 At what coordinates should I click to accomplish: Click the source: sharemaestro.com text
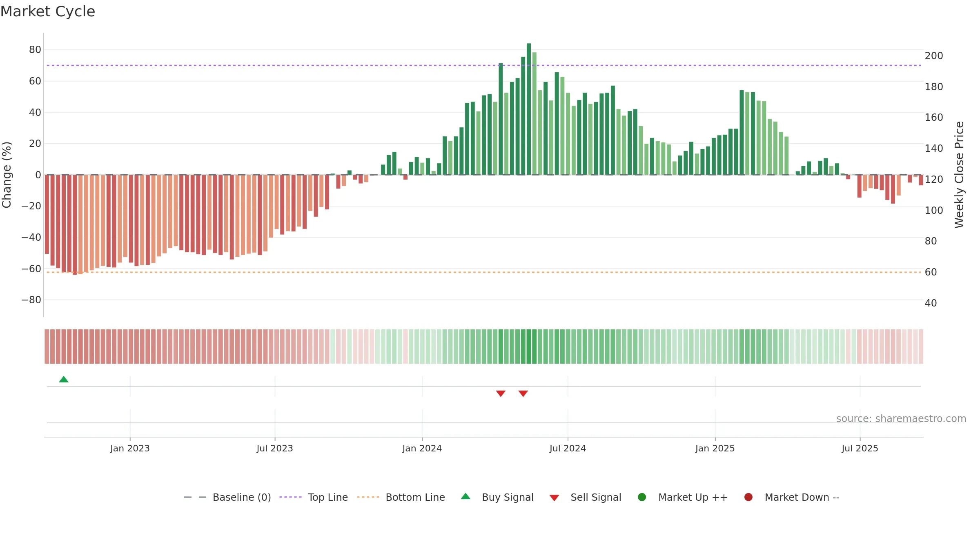point(901,419)
